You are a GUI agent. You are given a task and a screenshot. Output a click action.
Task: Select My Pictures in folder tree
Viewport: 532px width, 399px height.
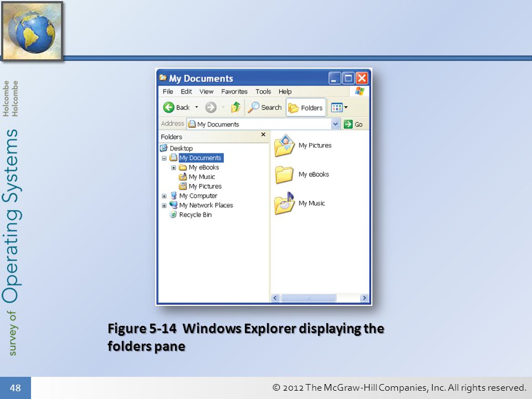pos(205,186)
